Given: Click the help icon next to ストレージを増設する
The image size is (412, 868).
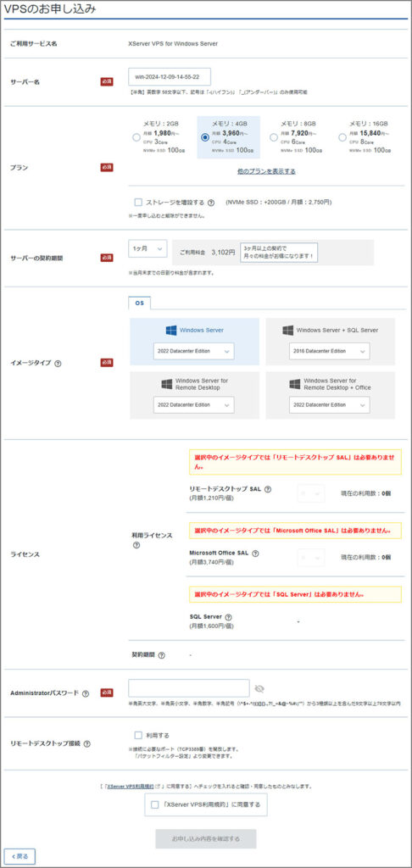Looking at the screenshot, I should pos(211,203).
